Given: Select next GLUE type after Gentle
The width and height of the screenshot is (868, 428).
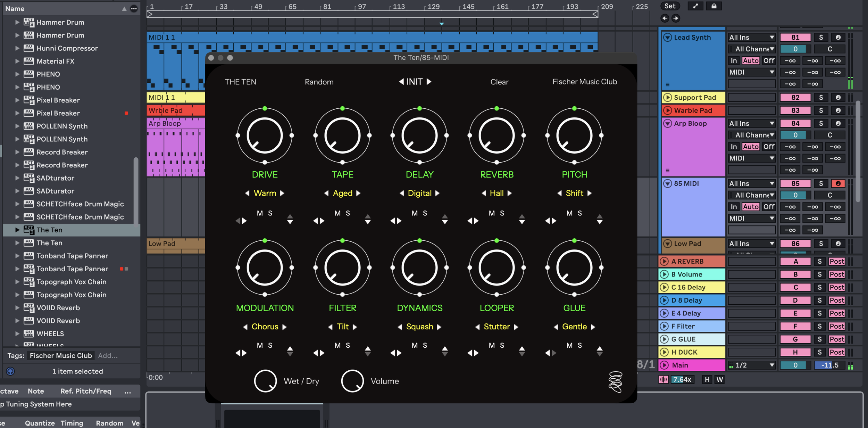Looking at the screenshot, I should (x=593, y=327).
